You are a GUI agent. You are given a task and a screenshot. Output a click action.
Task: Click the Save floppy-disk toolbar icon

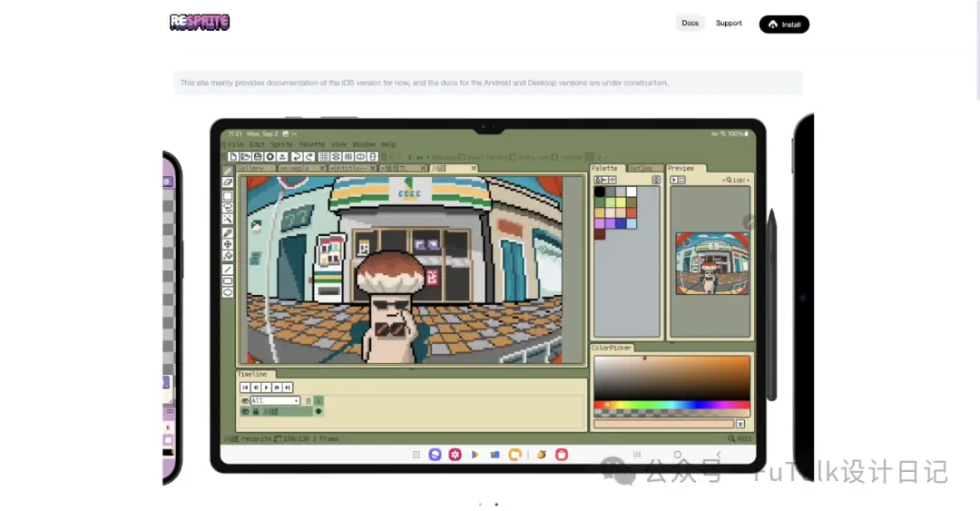[258, 156]
